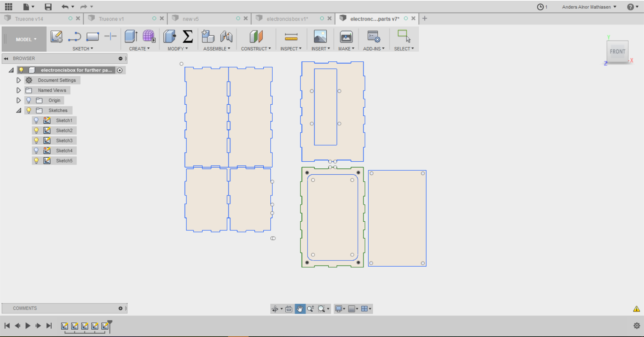Click the Offset Plane construct icon
Screen dimensions: 644x337
(x=256, y=36)
